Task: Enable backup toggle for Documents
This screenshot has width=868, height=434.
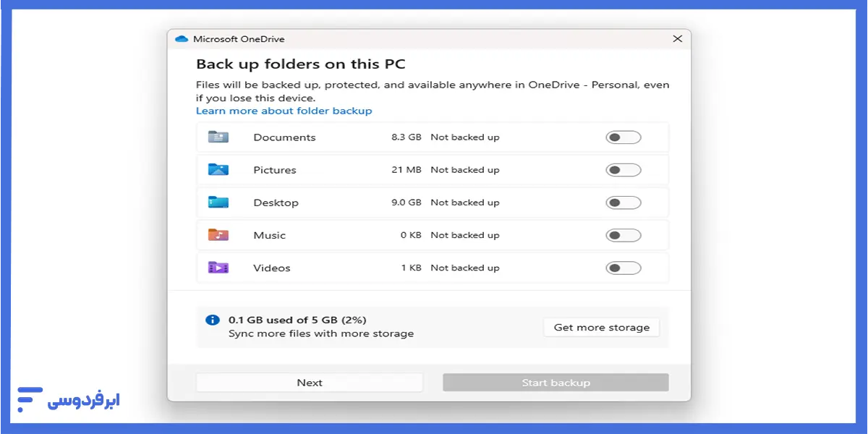Action: click(624, 137)
